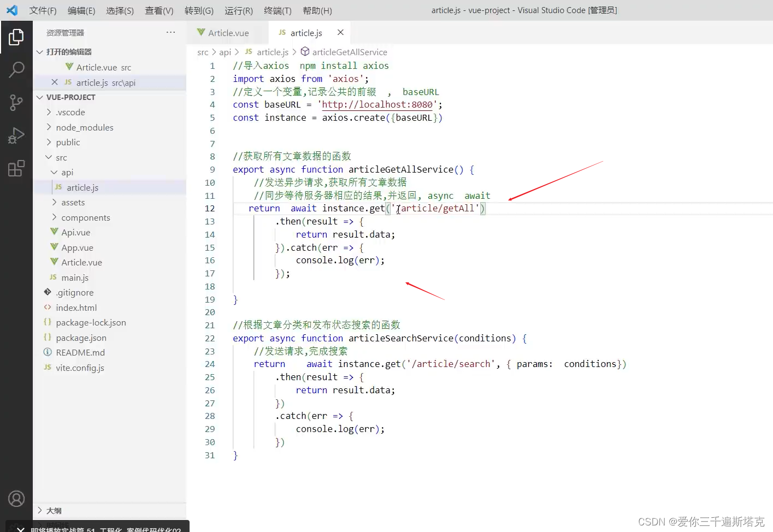Open the Explorer view in activity bar
Screen dimensions: 773x532
(16, 37)
